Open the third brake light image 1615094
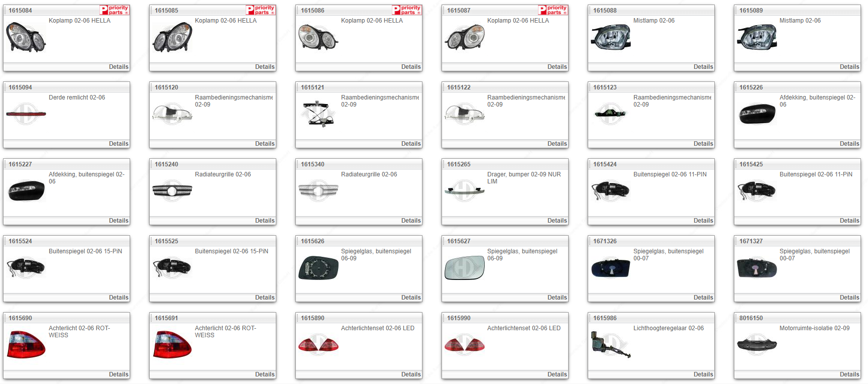The width and height of the screenshot is (868, 384). (x=26, y=114)
